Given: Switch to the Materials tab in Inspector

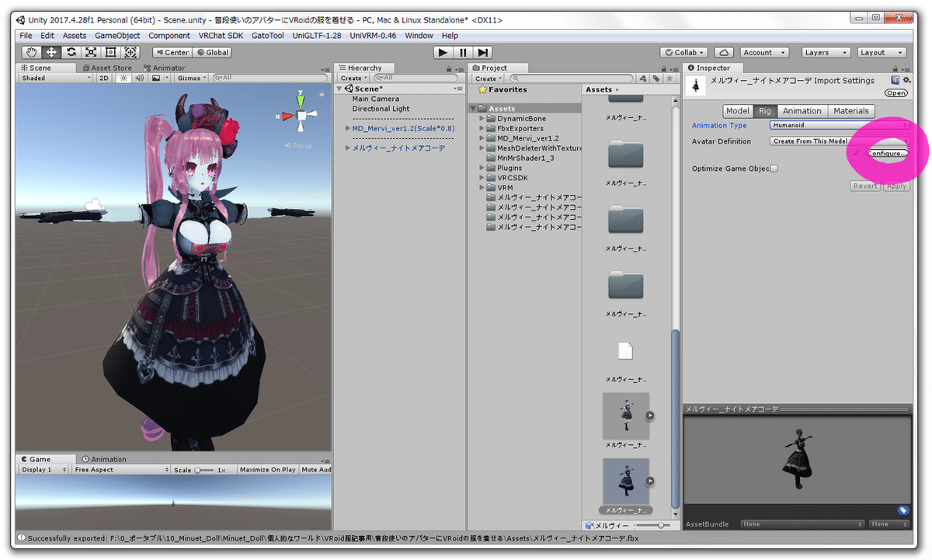Looking at the screenshot, I should point(851,111).
